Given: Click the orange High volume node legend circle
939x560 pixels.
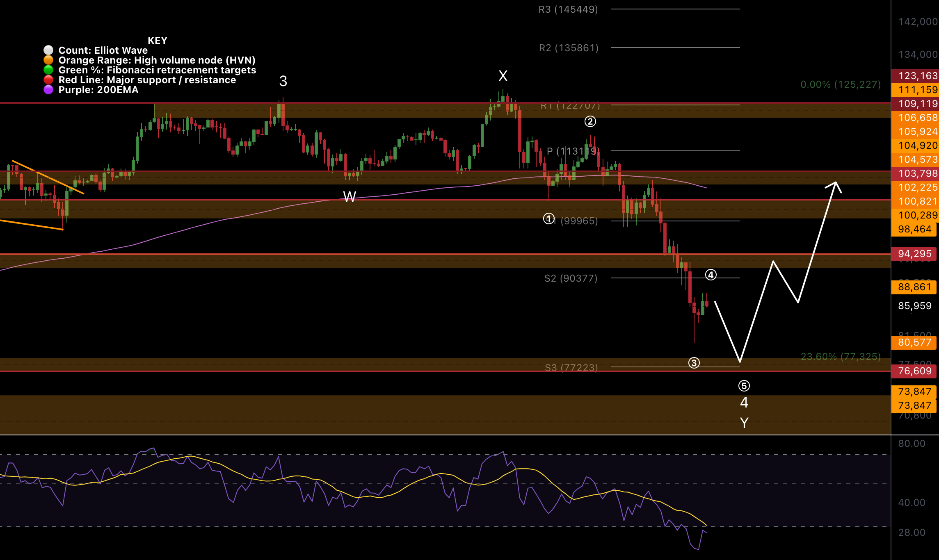Looking at the screenshot, I should [x=48, y=60].
